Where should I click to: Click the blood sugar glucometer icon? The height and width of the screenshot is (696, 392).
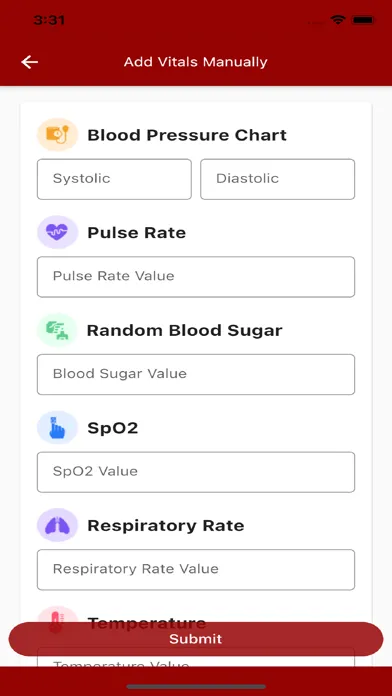(x=57, y=330)
